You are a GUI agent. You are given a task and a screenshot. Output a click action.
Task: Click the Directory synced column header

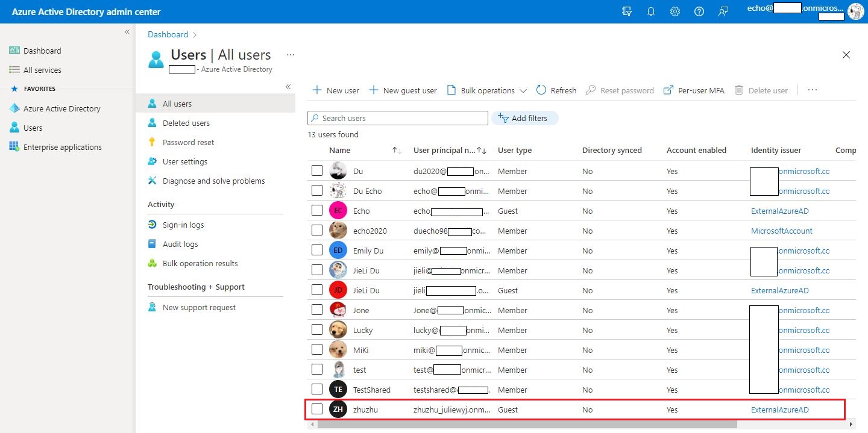[x=612, y=151]
